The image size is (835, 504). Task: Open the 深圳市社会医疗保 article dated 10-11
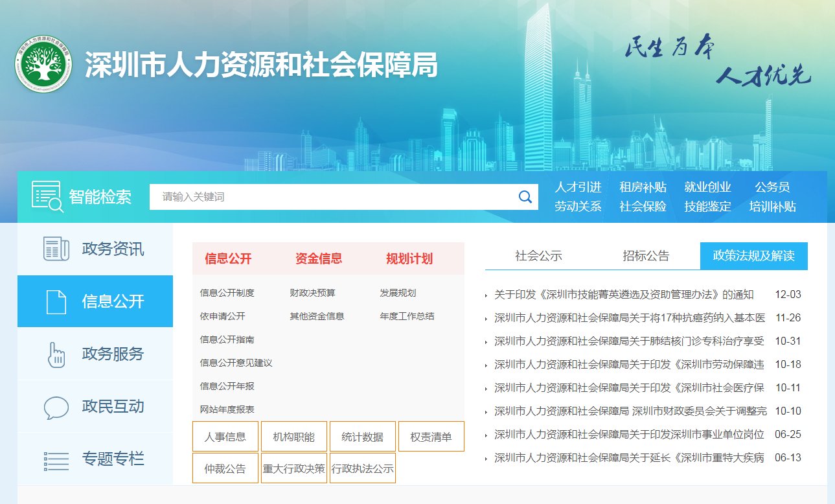click(630, 388)
